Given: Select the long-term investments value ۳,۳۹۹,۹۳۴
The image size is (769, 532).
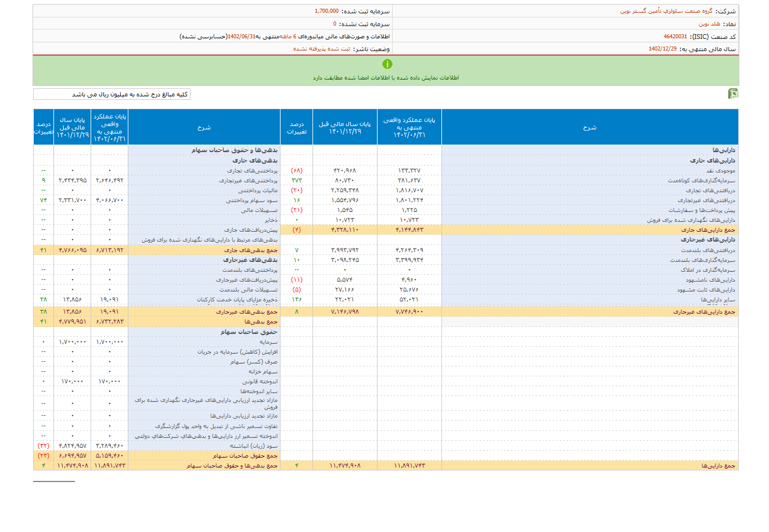Looking at the screenshot, I should tap(409, 260).
